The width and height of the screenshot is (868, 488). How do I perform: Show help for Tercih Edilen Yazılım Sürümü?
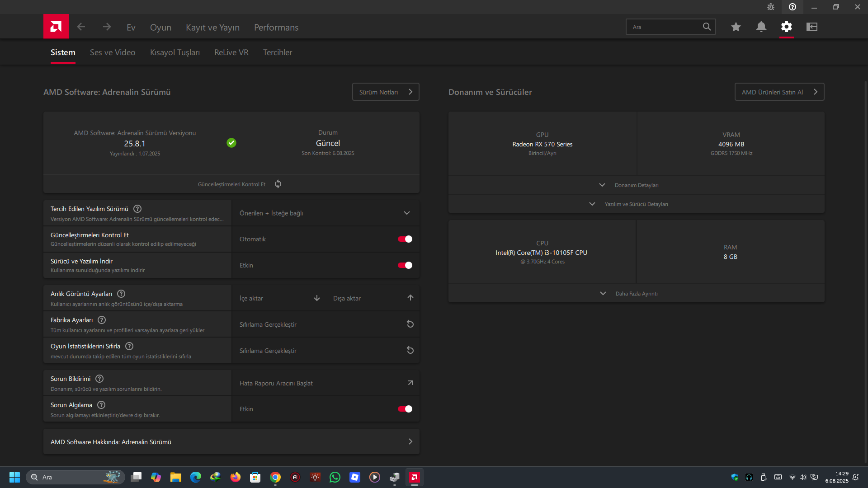point(137,209)
